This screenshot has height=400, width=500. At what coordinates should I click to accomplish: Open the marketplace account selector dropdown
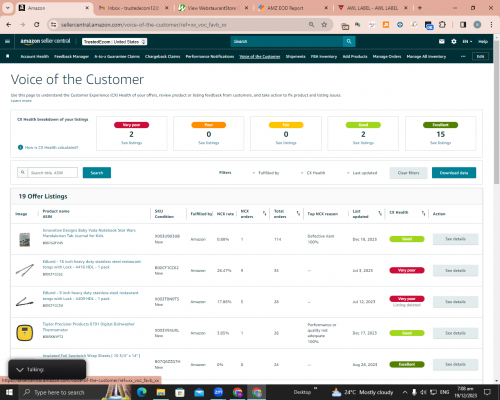[x=115, y=42]
